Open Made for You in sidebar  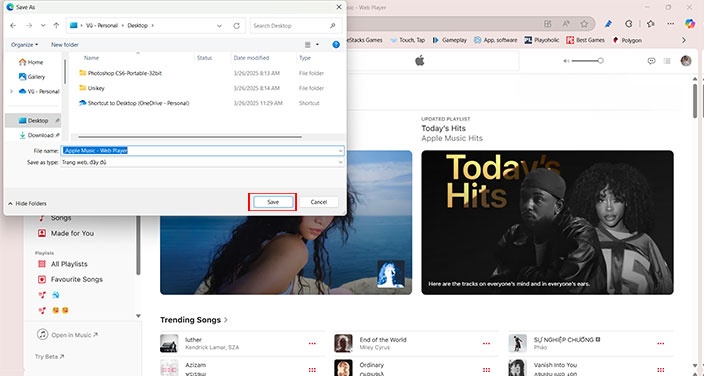[x=66, y=233]
